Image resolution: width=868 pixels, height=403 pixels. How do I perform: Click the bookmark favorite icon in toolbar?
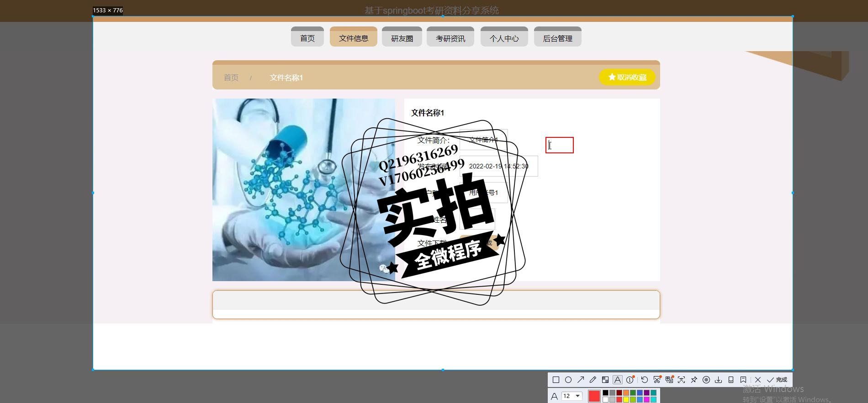pos(743,380)
